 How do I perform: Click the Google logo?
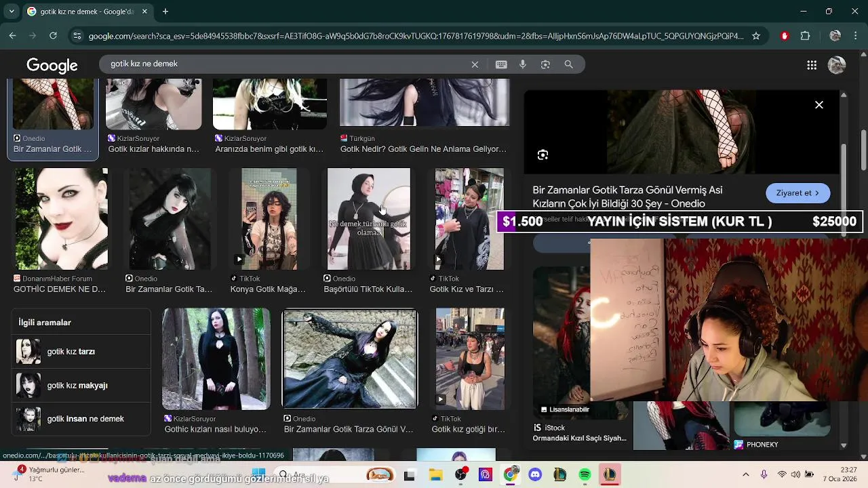coord(52,66)
